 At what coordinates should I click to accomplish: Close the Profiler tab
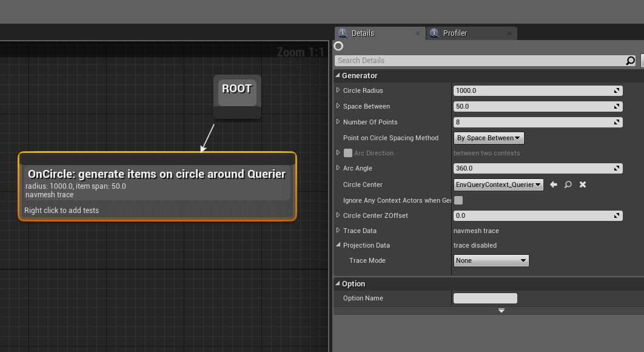click(x=509, y=33)
